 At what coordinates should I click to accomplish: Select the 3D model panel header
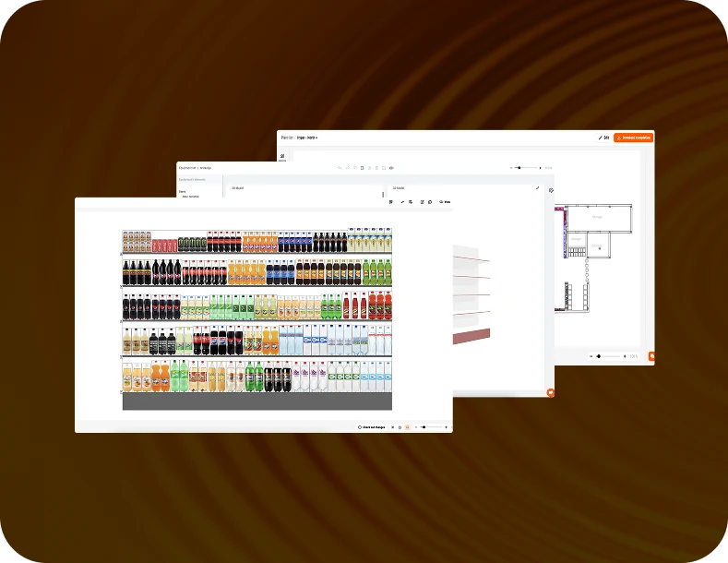pos(399,188)
